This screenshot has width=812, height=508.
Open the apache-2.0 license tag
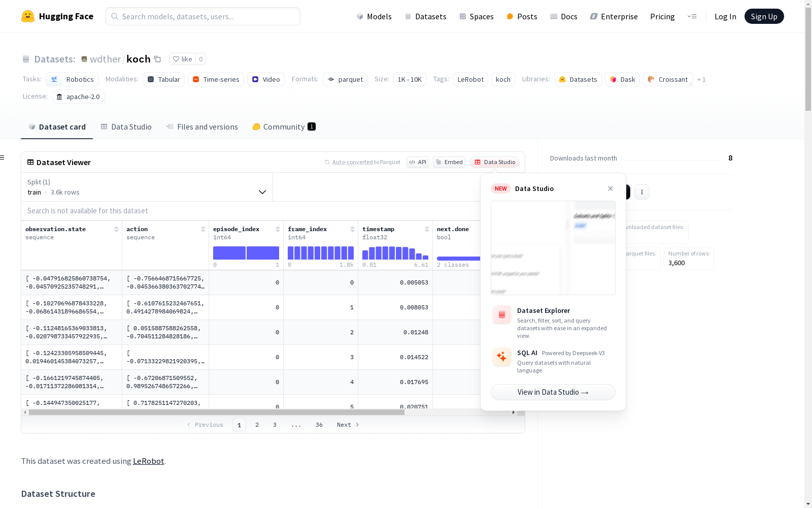[78, 97]
